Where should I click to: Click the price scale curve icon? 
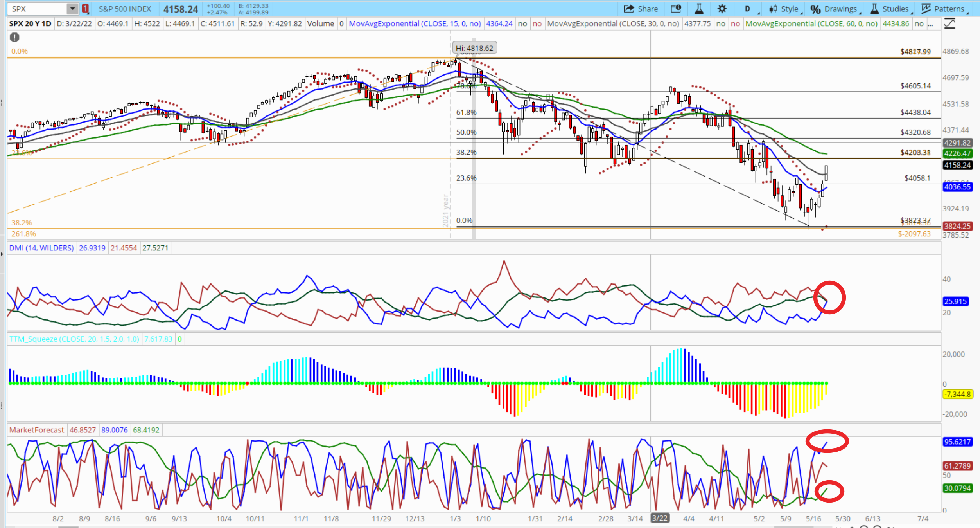(x=949, y=24)
